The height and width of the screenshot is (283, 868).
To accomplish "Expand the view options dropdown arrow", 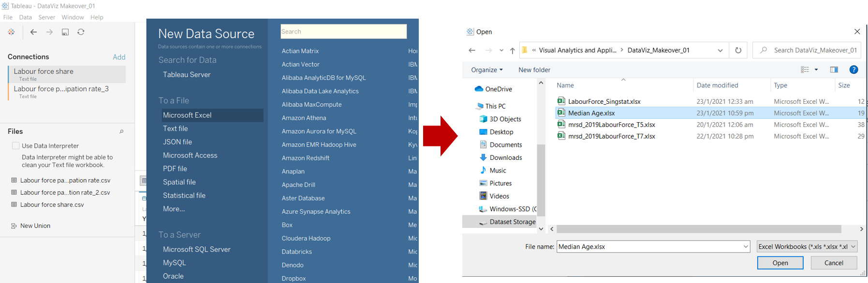I will [x=816, y=70].
